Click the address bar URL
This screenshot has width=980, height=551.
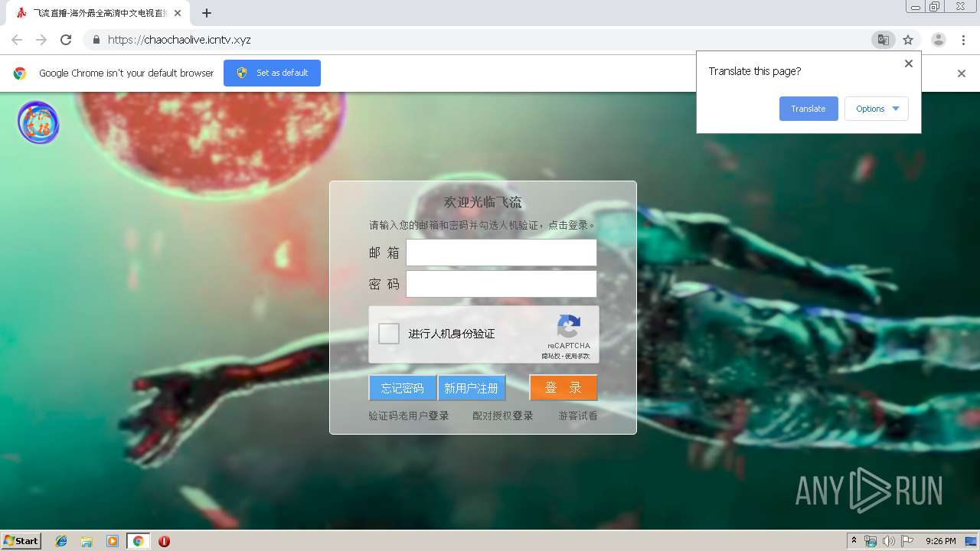point(179,40)
